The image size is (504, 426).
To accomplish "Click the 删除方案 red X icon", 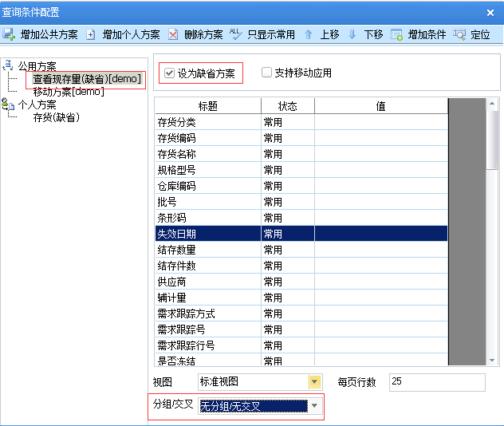I will click(173, 34).
